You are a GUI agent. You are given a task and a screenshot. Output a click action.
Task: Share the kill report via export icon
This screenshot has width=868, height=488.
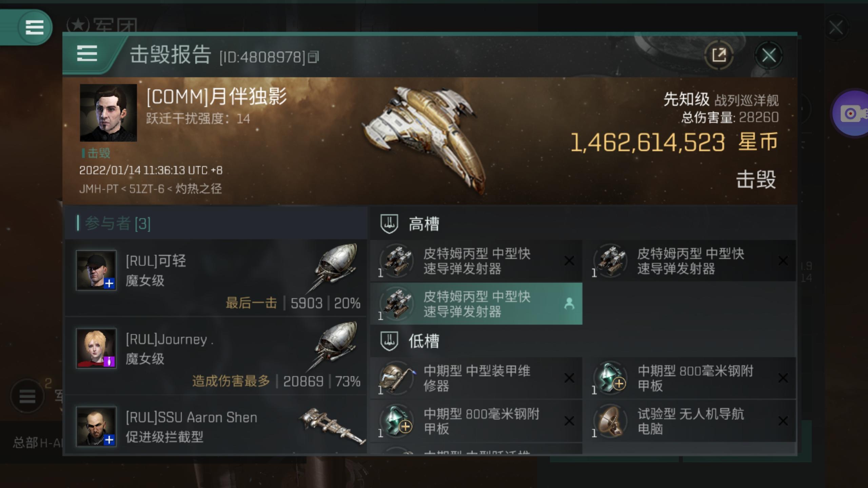(719, 55)
